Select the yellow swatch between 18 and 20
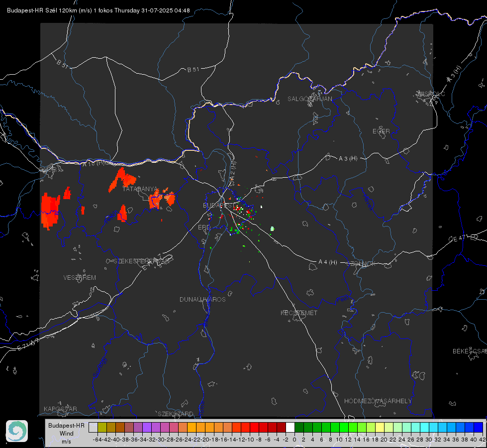The height and width of the screenshot is (448, 487). [x=380, y=427]
